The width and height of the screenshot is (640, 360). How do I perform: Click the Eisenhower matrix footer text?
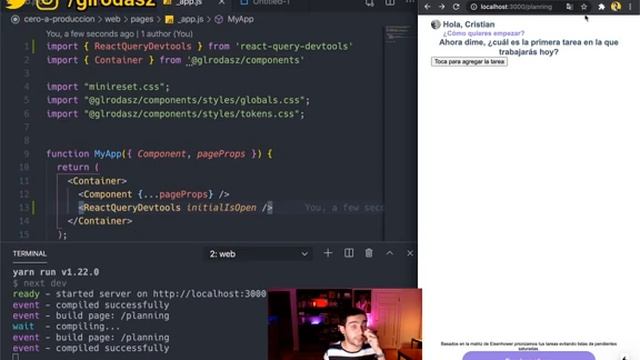529,346
